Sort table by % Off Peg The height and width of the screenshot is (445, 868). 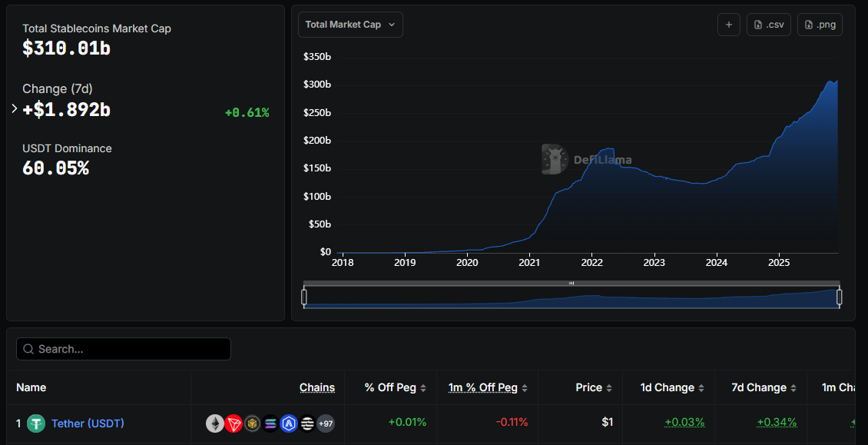(396, 388)
